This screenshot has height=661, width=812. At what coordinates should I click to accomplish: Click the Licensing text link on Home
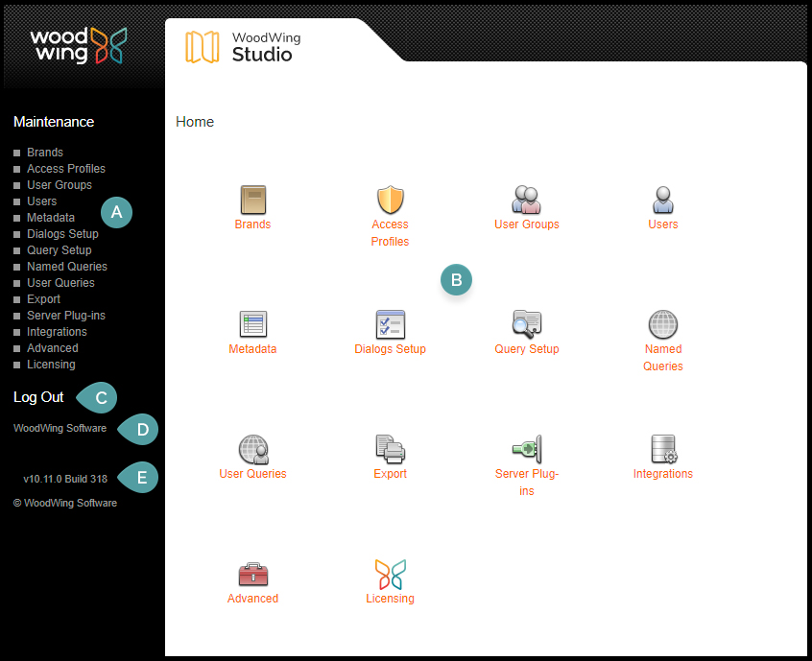tap(390, 599)
